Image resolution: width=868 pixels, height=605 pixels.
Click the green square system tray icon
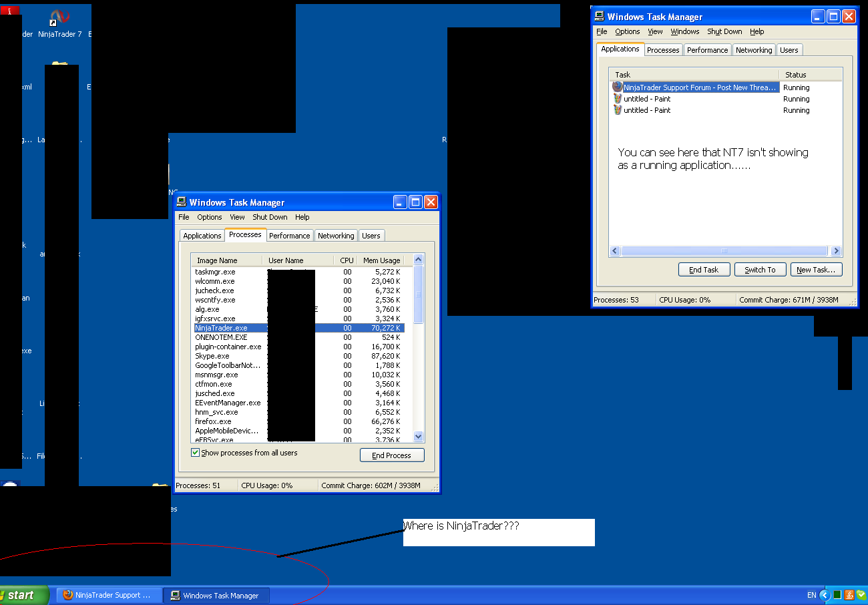(837, 595)
